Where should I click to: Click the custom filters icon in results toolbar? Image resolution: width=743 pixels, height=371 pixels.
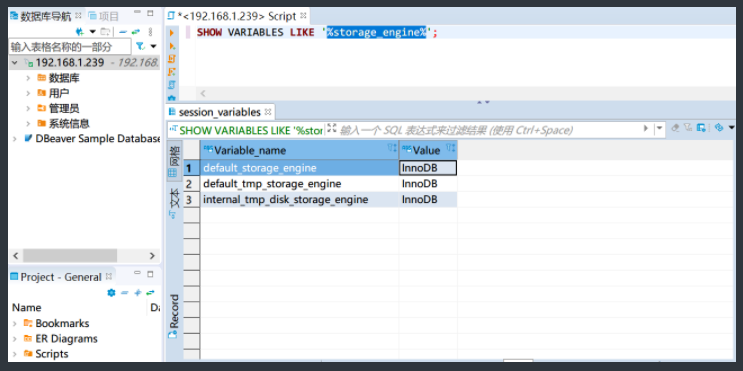tap(688, 128)
